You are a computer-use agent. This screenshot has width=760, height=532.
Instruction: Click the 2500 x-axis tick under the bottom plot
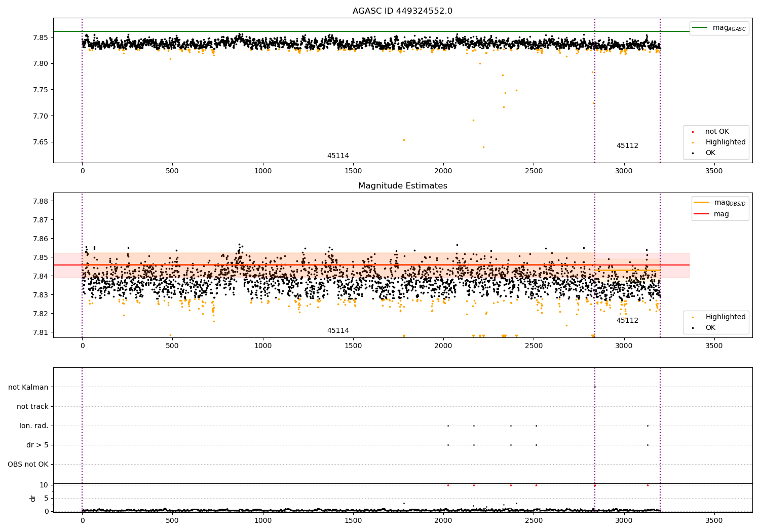534,521
